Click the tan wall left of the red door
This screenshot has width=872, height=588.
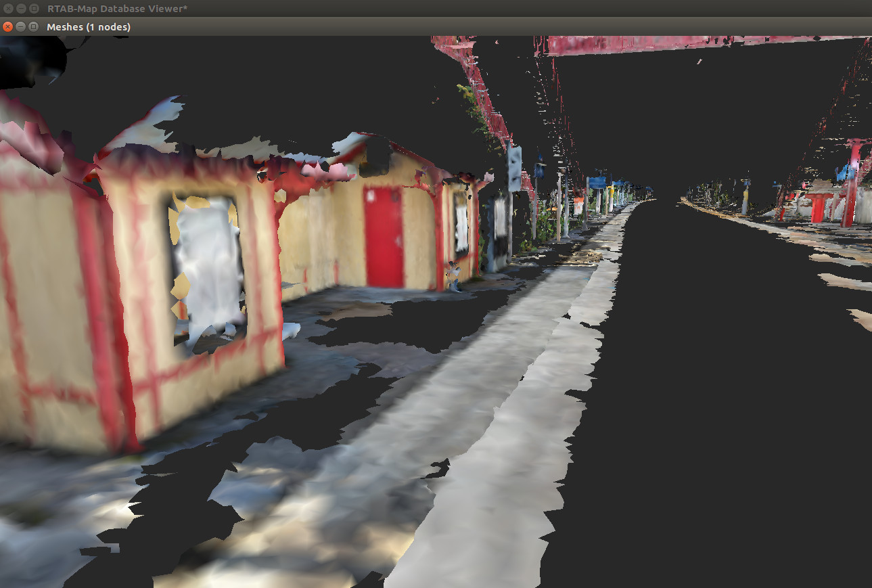pyautogui.click(x=325, y=244)
